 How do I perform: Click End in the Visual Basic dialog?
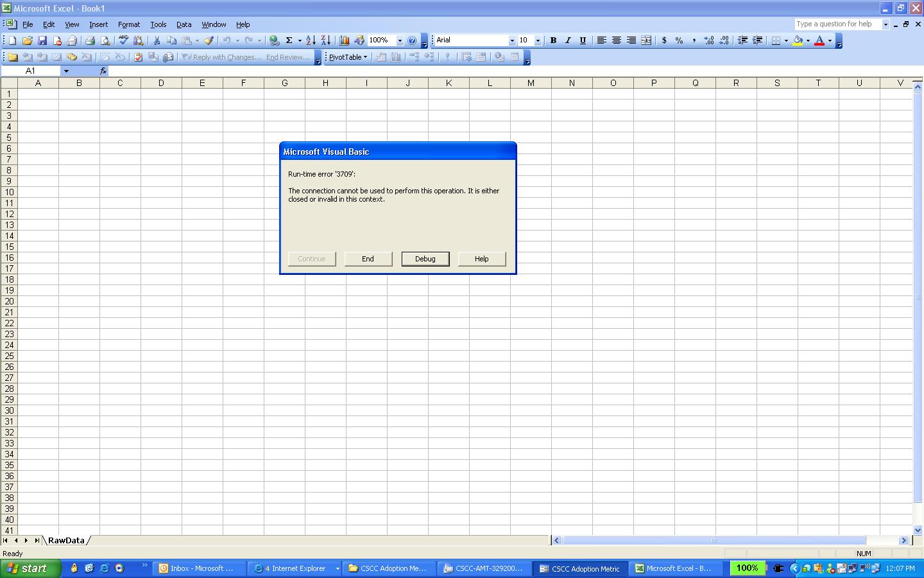368,259
